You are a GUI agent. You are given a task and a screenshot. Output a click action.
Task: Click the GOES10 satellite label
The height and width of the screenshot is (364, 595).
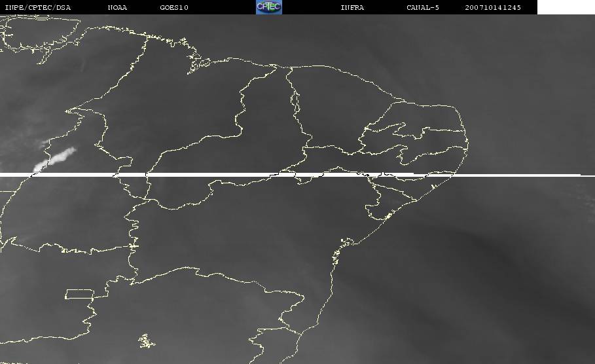(x=174, y=8)
